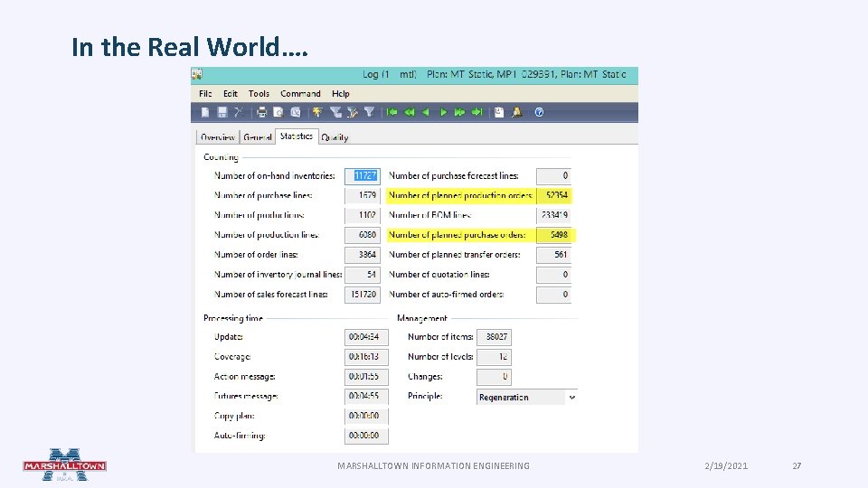Open Document handling attachment icon

tap(499, 112)
